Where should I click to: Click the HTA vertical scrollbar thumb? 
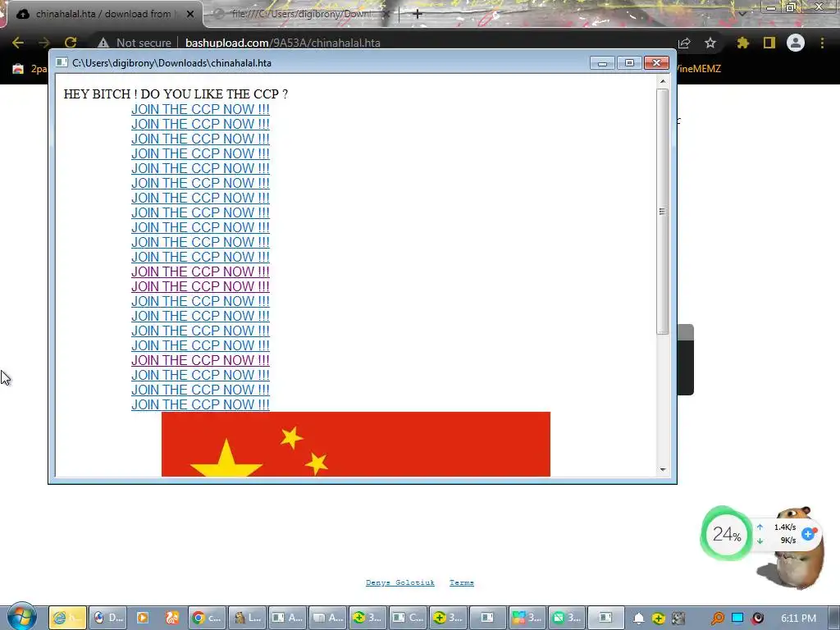point(663,212)
